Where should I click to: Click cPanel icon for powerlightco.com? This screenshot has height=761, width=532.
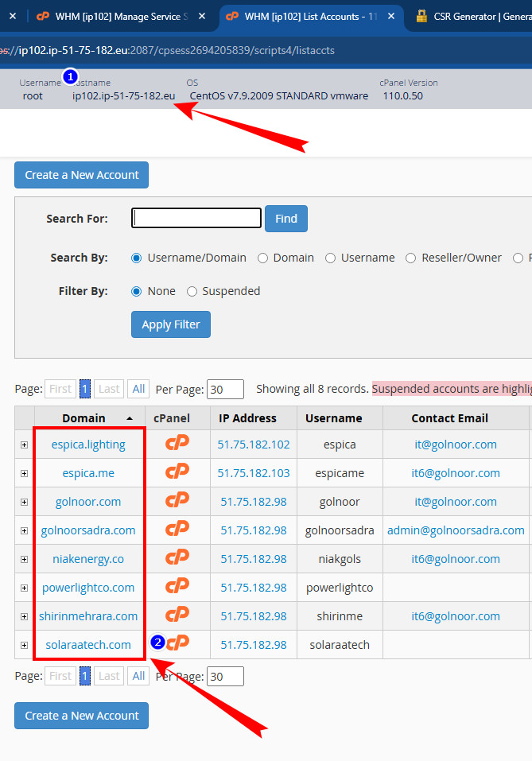coord(177,587)
